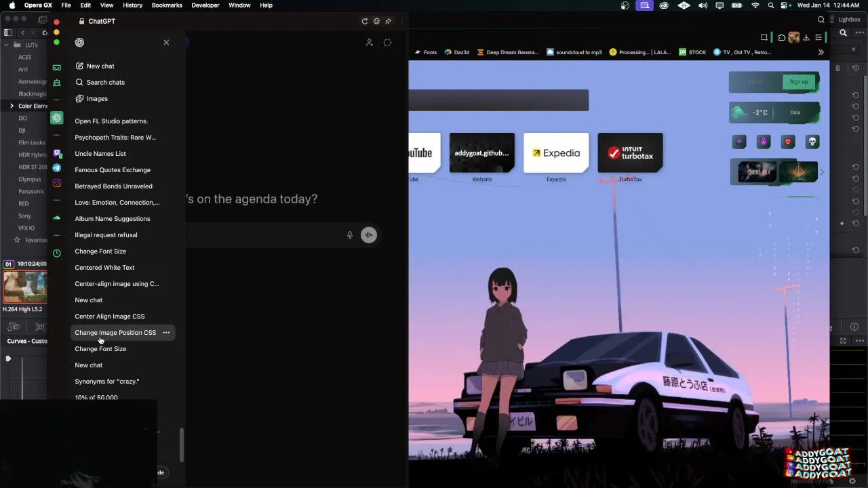Open History clock icon in Opera sidebar
Image resolution: width=868 pixels, height=488 pixels.
(x=57, y=253)
